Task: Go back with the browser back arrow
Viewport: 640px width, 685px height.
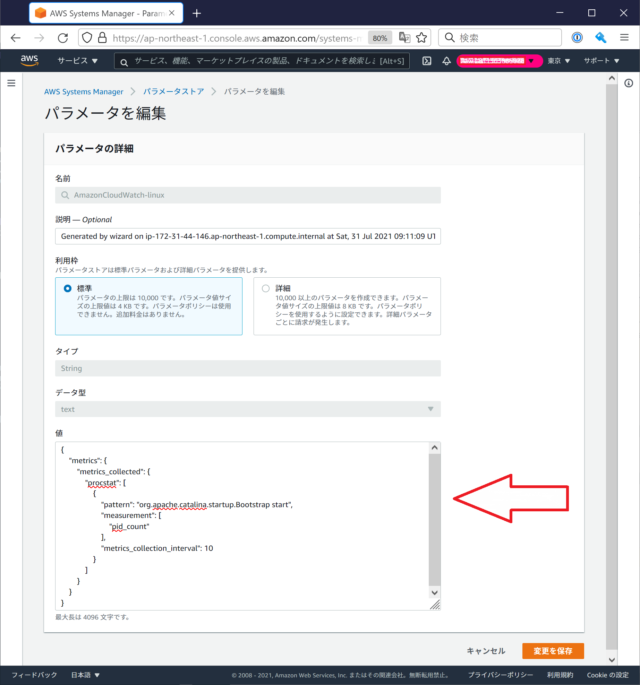Action: 16,38
